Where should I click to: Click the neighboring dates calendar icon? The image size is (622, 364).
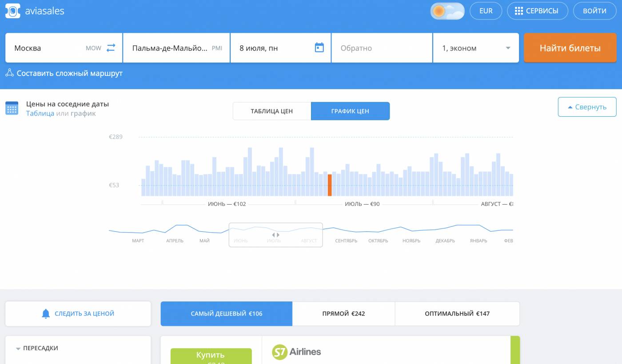tap(12, 108)
